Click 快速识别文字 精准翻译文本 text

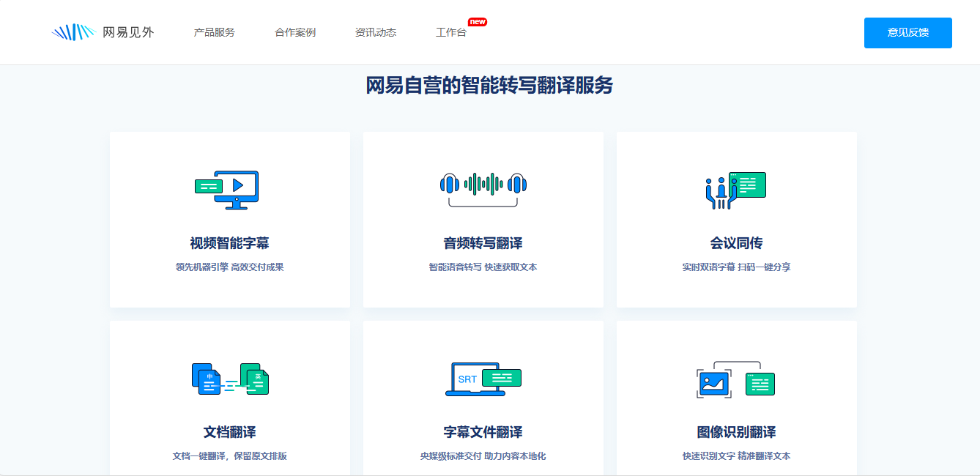click(x=737, y=456)
